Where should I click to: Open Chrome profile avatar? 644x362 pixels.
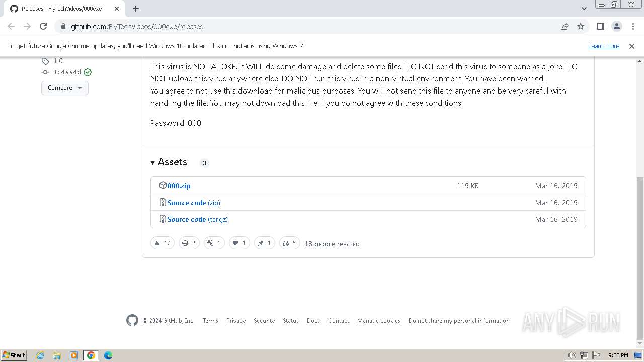[617, 26]
